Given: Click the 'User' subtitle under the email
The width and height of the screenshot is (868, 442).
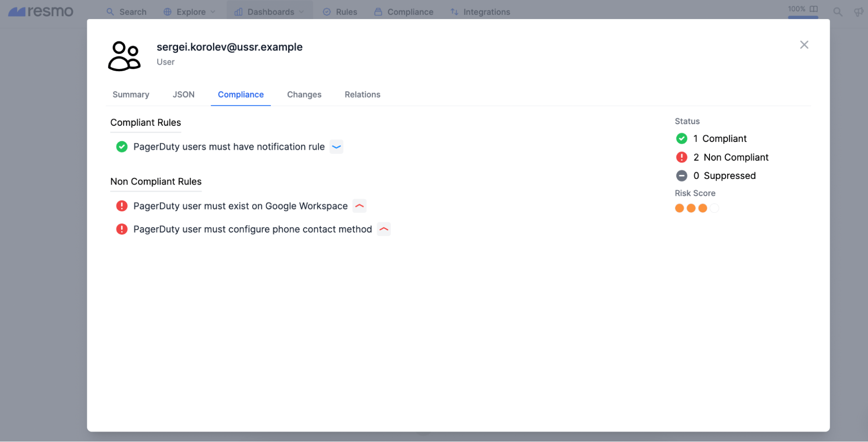Looking at the screenshot, I should click(x=165, y=62).
